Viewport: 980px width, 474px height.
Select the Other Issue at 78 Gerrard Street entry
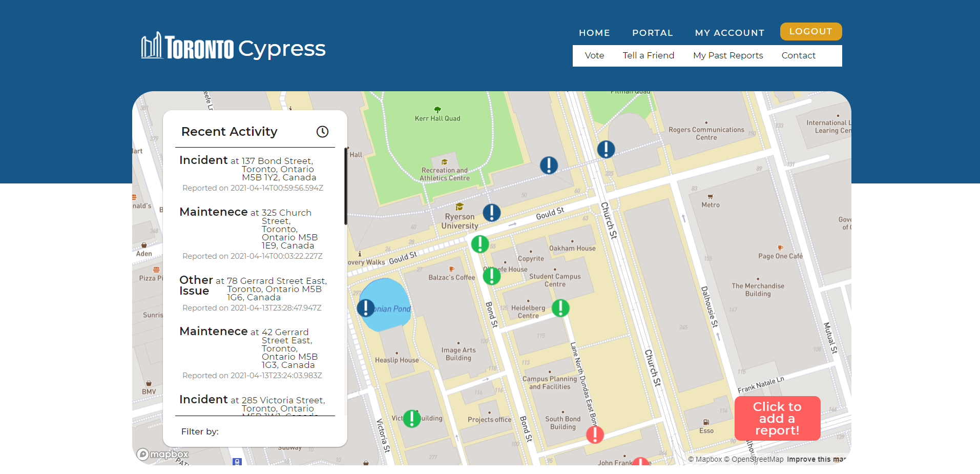(255, 294)
